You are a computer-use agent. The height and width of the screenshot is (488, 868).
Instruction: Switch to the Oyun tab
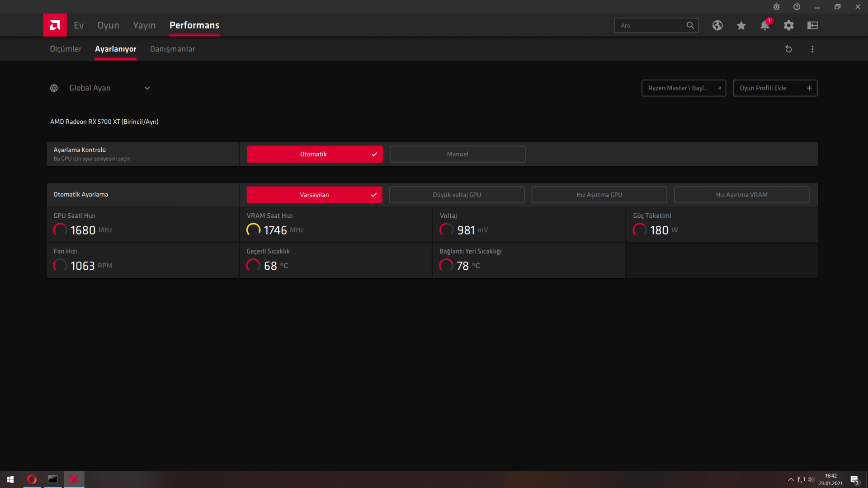108,25
